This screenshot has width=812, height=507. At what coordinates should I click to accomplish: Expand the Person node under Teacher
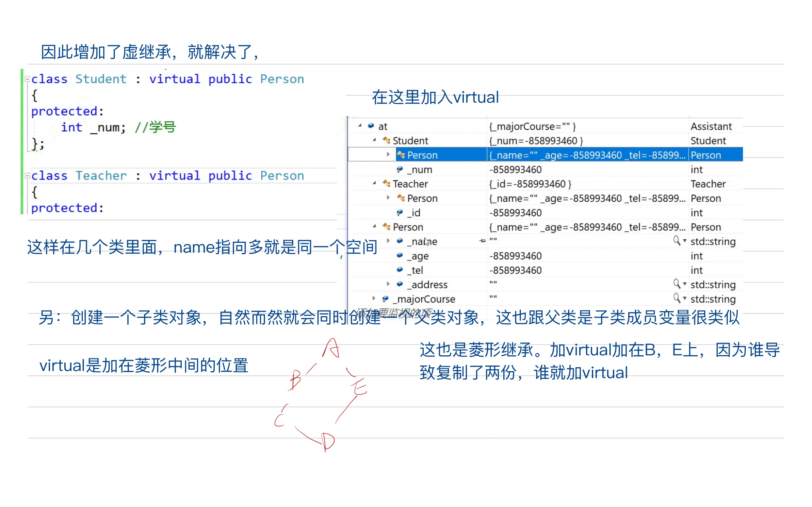click(388, 198)
